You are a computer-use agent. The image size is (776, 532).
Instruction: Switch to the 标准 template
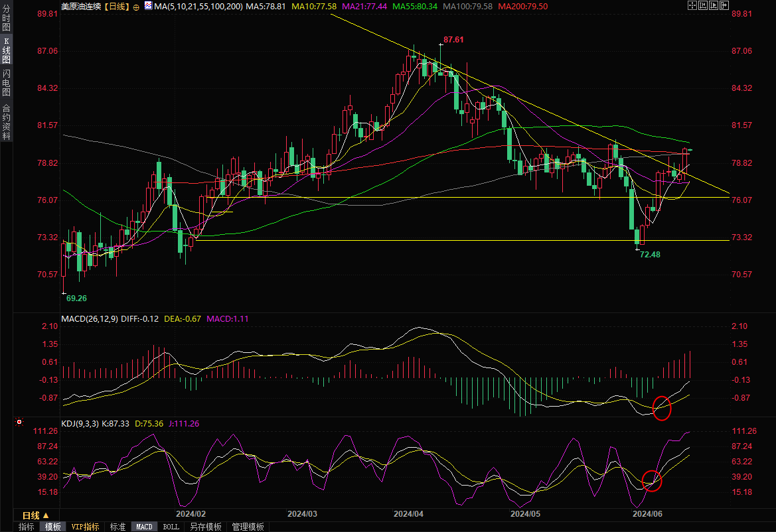click(x=117, y=527)
